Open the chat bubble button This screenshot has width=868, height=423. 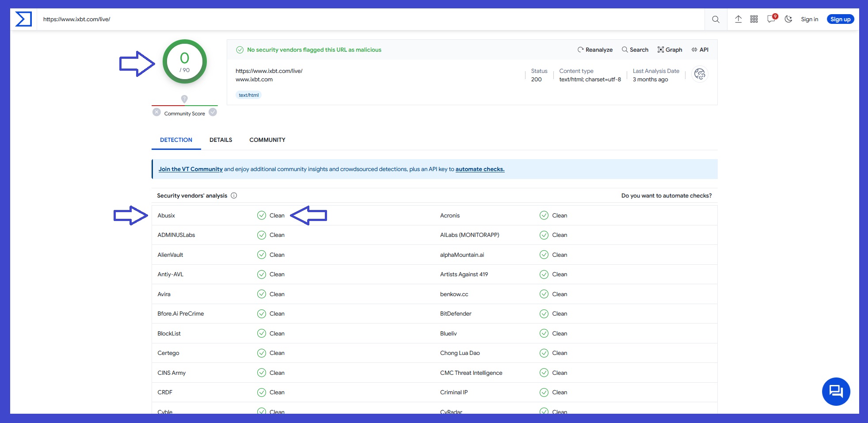pos(836,392)
